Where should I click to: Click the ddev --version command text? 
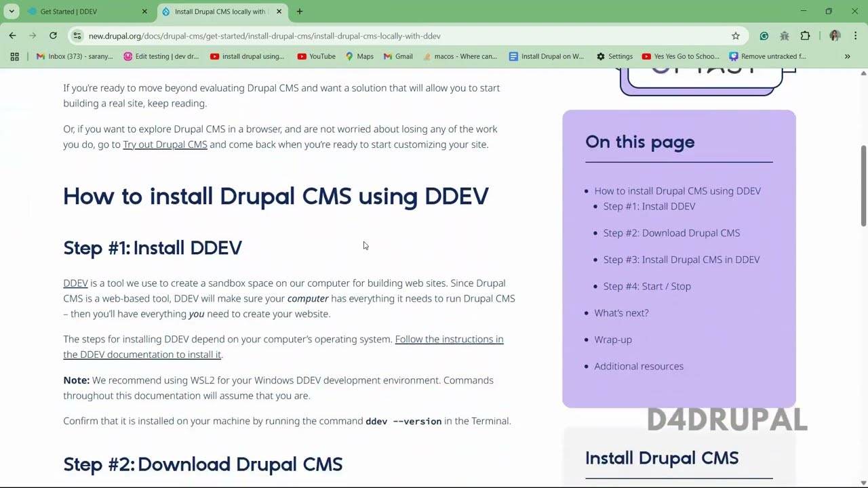click(x=403, y=421)
